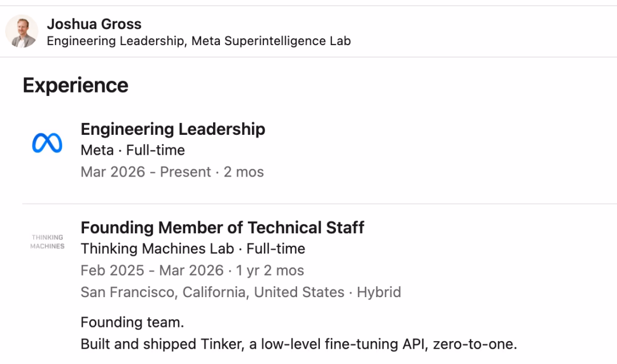Open Founding Member of Technical Staff entry
617x364 pixels.
pos(222,227)
